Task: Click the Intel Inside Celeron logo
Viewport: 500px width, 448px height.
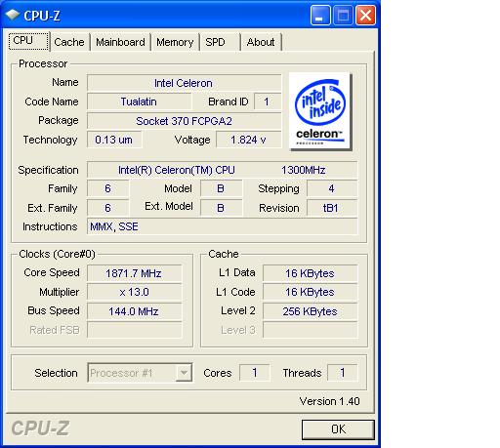Action: 320,111
